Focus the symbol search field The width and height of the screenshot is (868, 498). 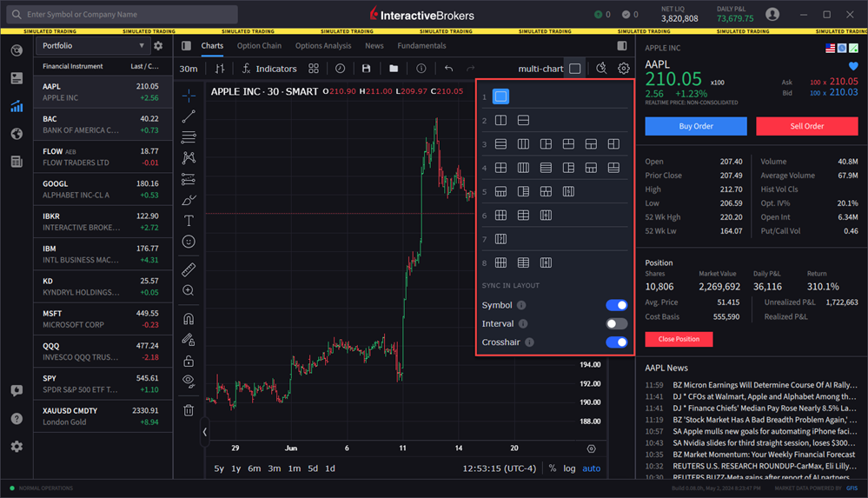tap(123, 15)
